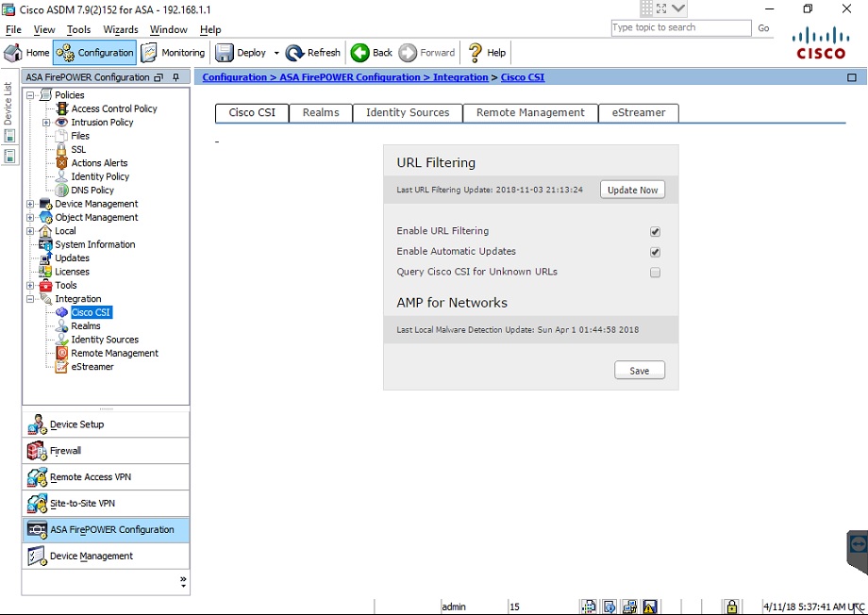Select System Information in tree
The image size is (868, 615).
point(94,244)
